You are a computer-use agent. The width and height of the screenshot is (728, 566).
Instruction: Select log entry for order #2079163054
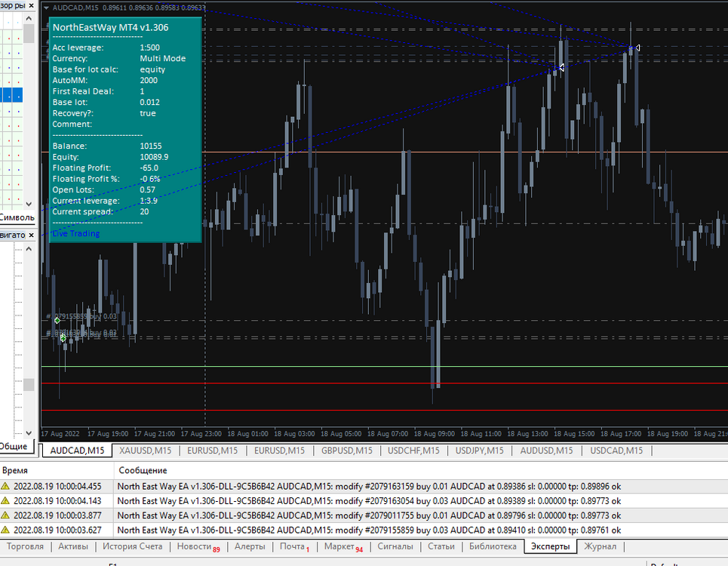click(x=364, y=500)
